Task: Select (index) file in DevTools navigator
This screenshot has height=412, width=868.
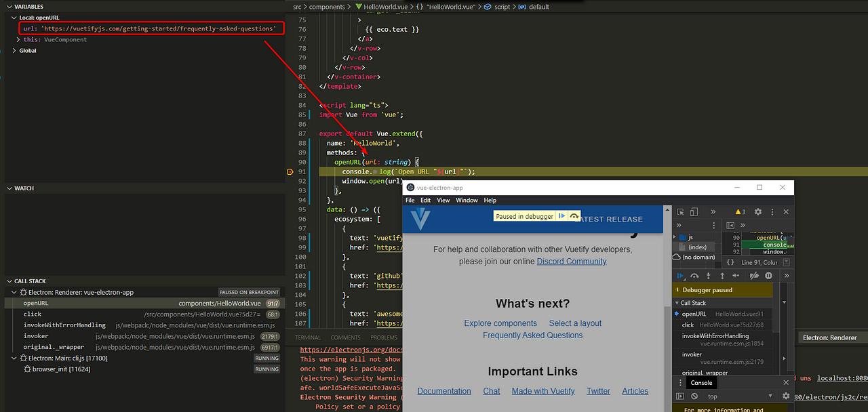Action: [693, 247]
